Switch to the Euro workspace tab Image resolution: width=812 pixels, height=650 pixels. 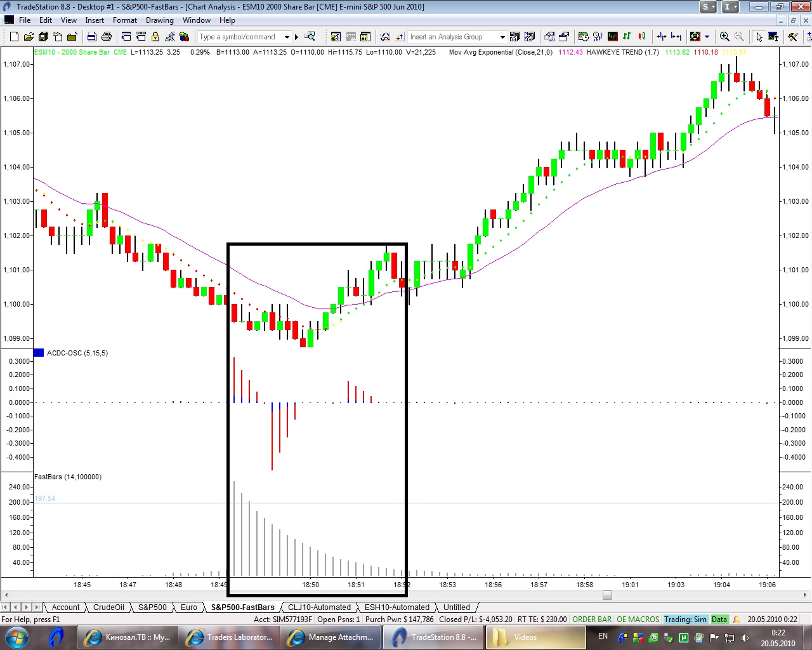click(188, 607)
